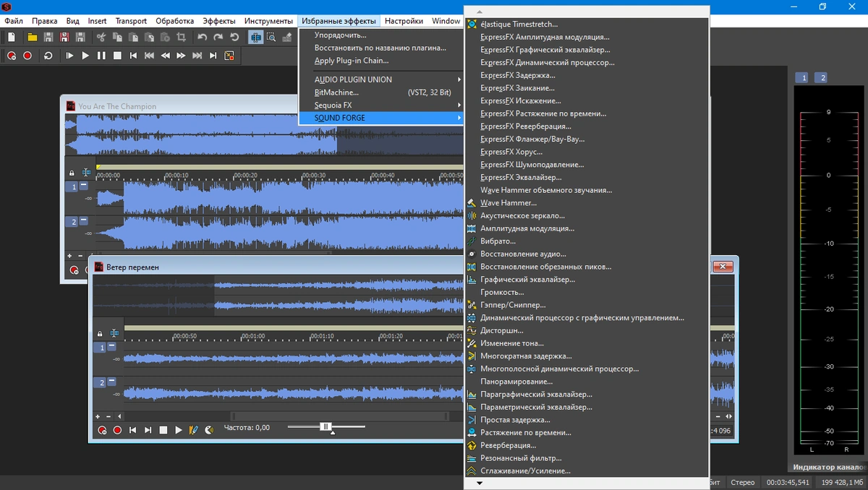Viewport: 868px width, 490px height.
Task: Click Rewind in main transport bar
Action: (x=165, y=56)
